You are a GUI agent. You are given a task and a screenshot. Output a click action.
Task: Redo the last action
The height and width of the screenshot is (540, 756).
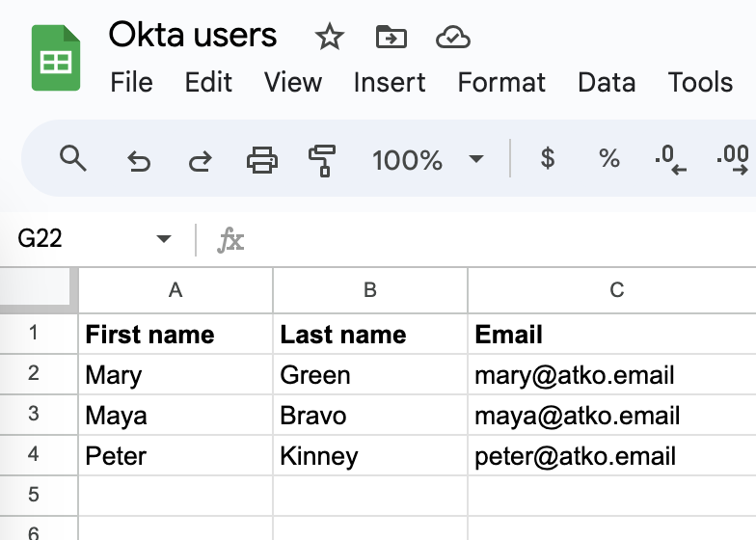pos(200,160)
